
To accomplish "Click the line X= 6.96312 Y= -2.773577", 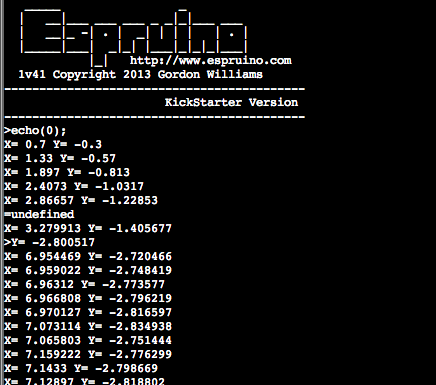I will click(84, 285).
